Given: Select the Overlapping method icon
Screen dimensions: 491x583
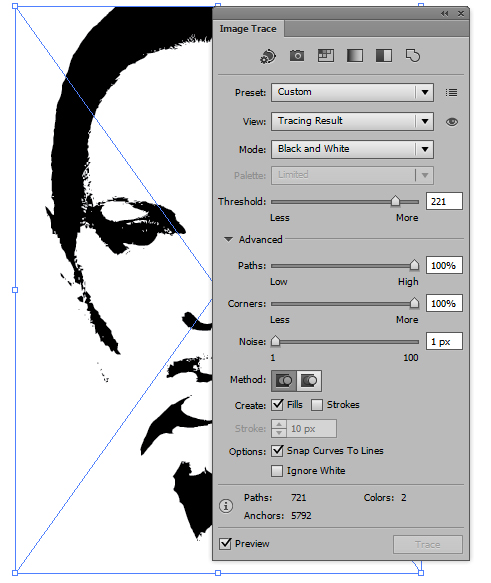Looking at the screenshot, I should pos(309,381).
